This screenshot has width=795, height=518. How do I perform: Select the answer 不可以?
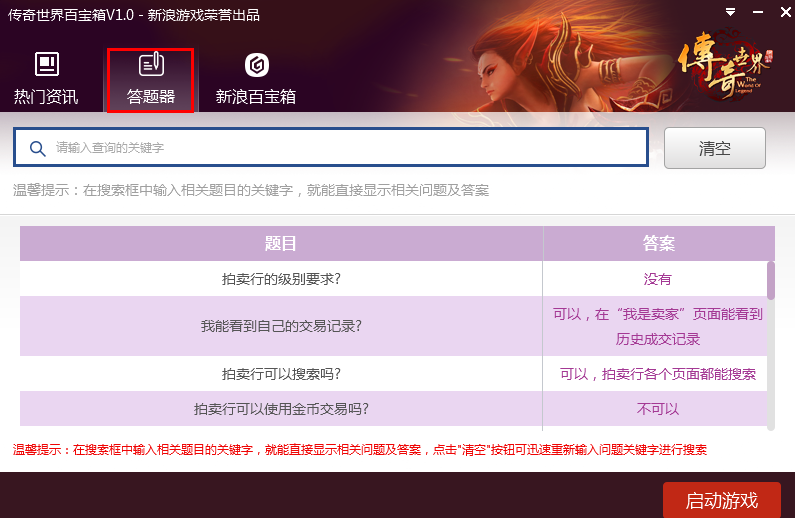(657, 409)
